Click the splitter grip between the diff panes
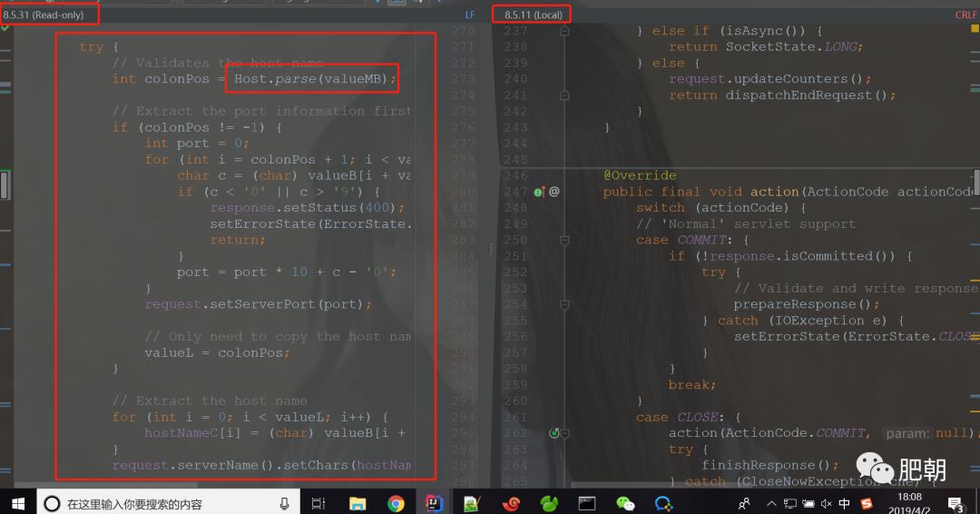Viewport: 980px width, 514px height. click(490, 250)
